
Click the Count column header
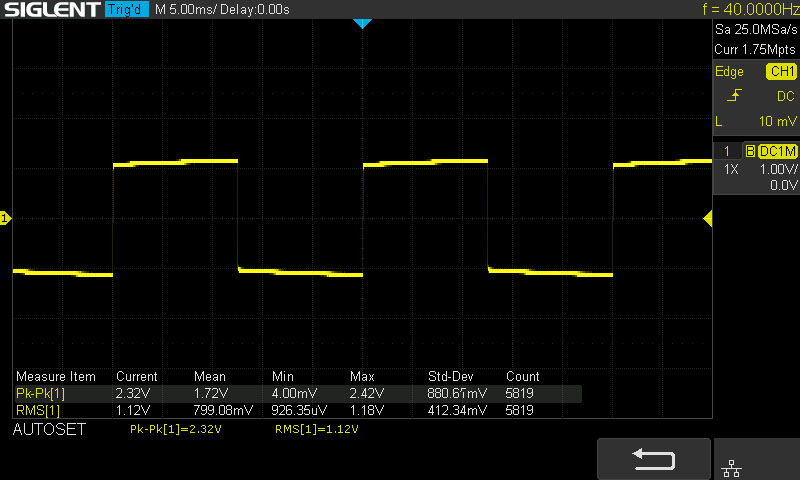(x=522, y=376)
